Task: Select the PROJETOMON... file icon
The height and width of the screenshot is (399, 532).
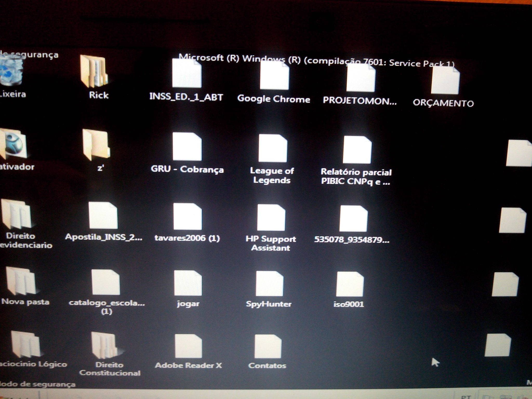Action: (x=361, y=77)
